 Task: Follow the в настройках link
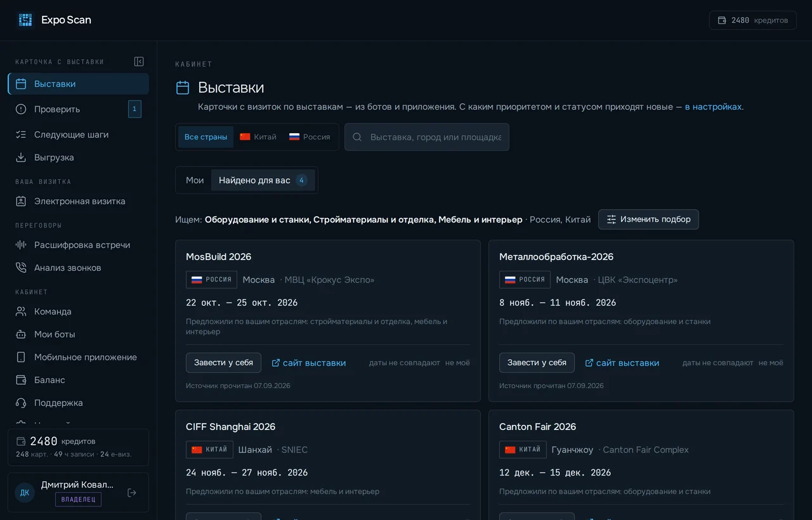point(713,107)
